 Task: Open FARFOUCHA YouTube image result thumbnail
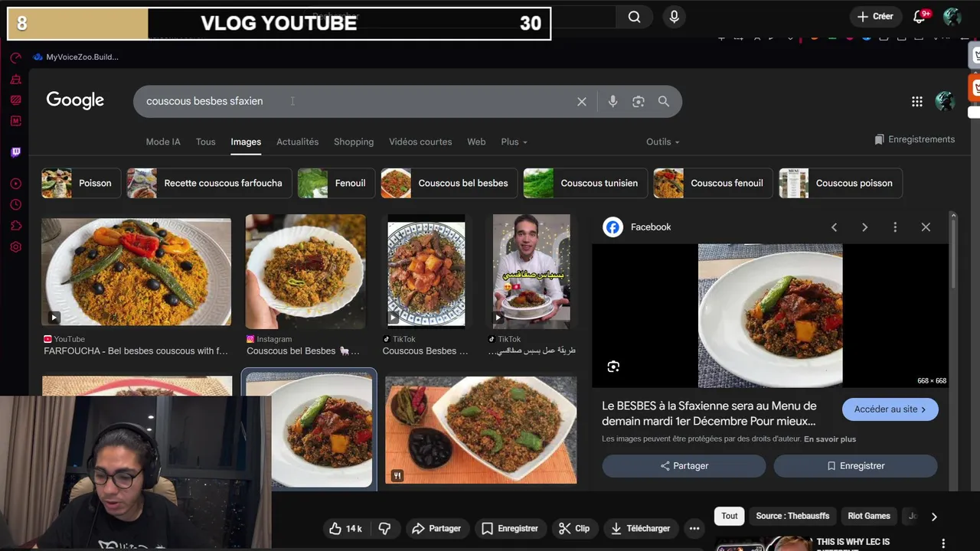136,272
